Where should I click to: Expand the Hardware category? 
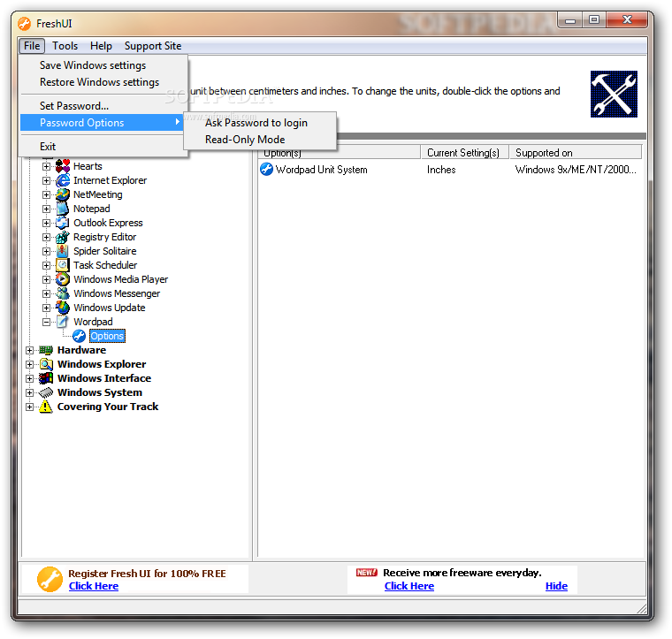click(29, 350)
